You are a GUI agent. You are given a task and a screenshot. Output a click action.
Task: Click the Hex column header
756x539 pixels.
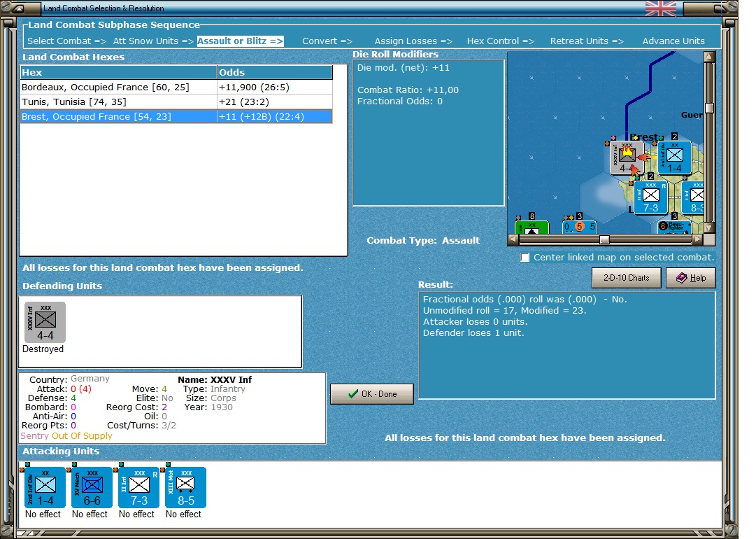coord(119,72)
